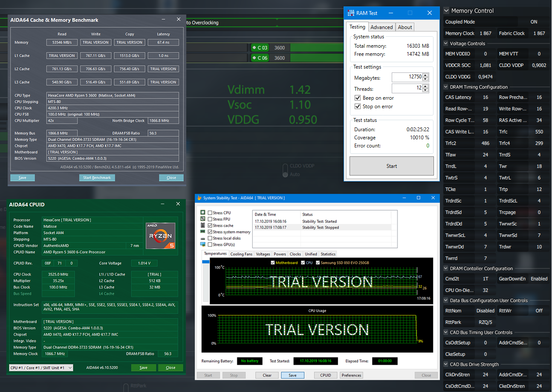This screenshot has height=392, width=552.
Task: Click the Stress system memory RAM icon
Action: [x=203, y=232]
